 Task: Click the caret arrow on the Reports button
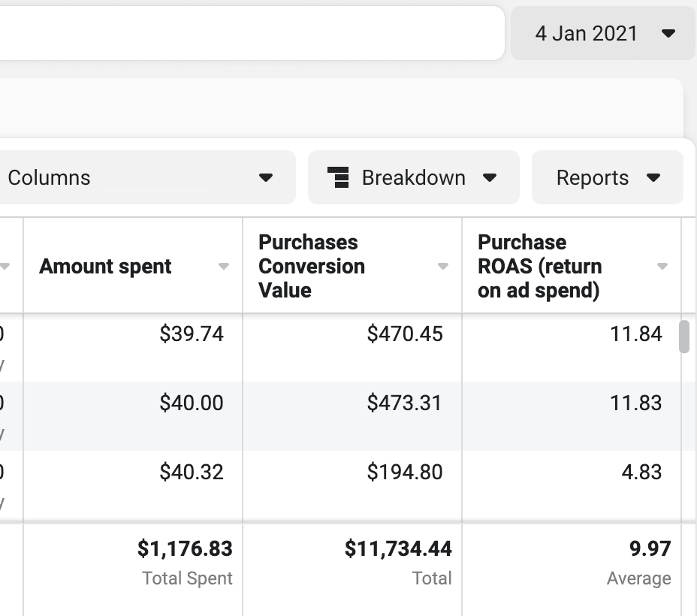(x=653, y=178)
